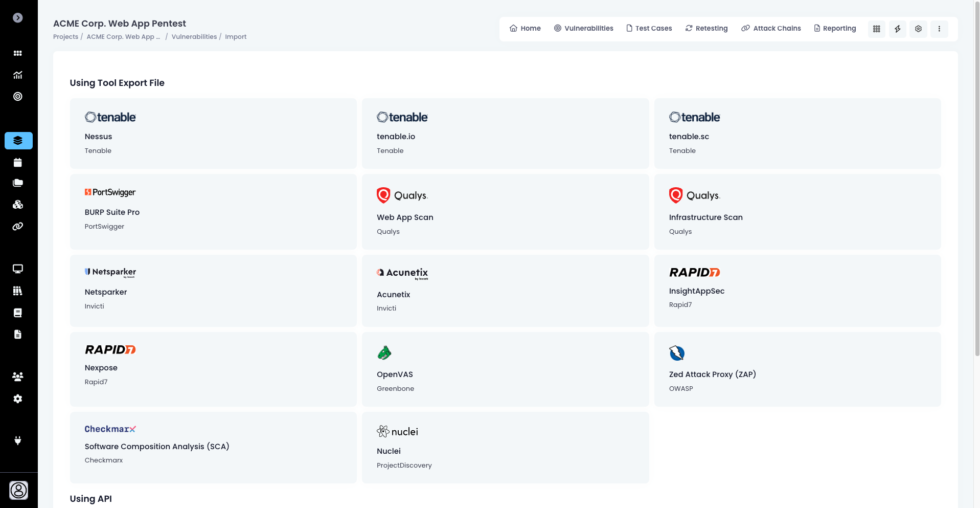Choose the Zed Attack Proxy (ZAP) import option
Viewport: 980px width, 508px height.
point(797,369)
